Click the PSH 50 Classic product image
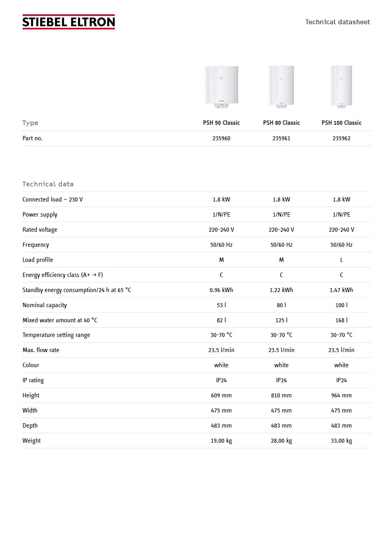 point(221,87)
